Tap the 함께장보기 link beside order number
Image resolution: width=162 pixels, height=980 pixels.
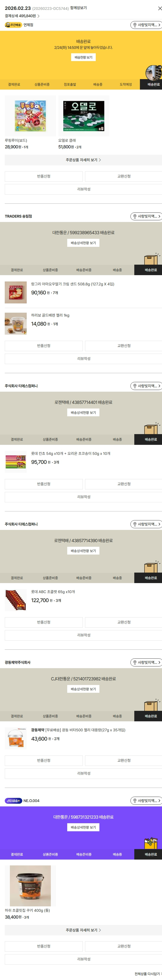(78, 8)
